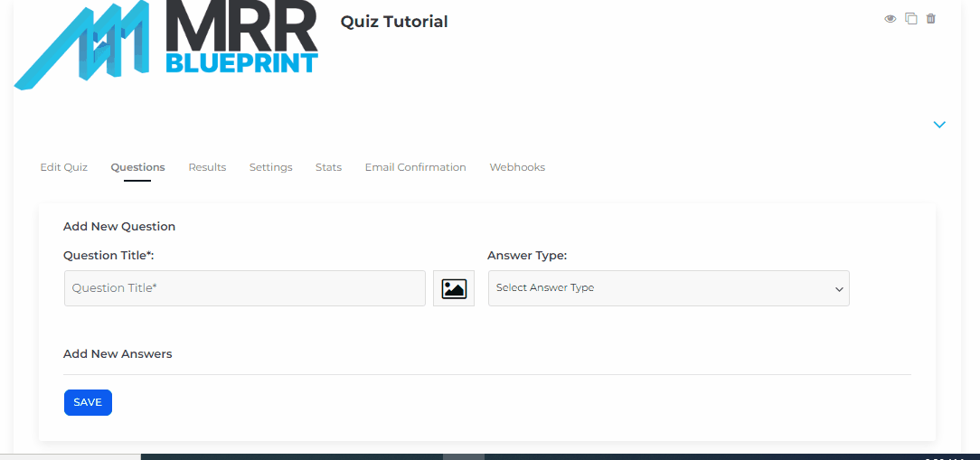Focus the Question Title input field
The width and height of the screenshot is (980, 460).
coord(245,288)
